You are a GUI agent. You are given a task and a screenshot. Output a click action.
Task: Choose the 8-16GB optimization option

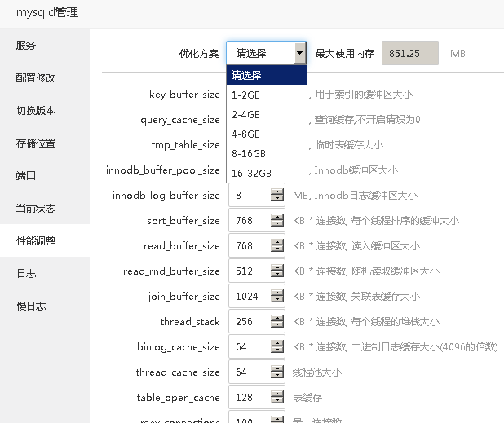267,153
